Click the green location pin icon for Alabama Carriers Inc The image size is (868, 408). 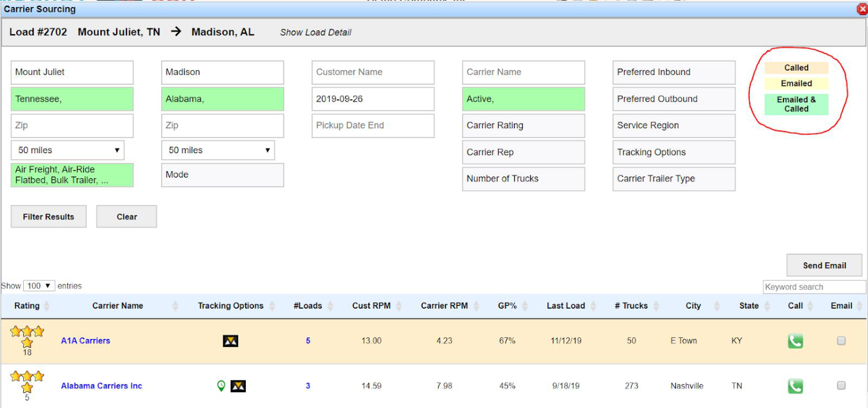pos(221,385)
